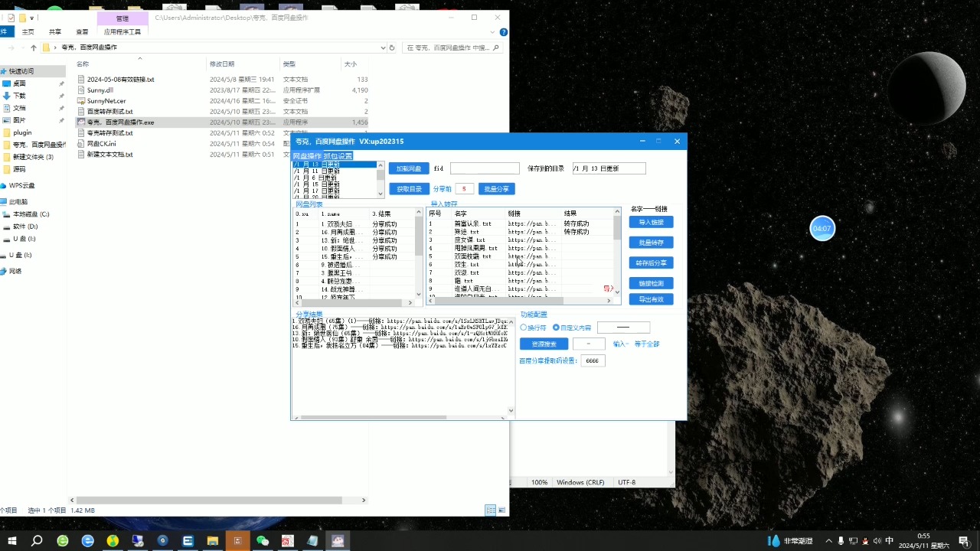Switch to the 抓包设置 tab
The height and width of the screenshot is (551, 980).
(338, 156)
